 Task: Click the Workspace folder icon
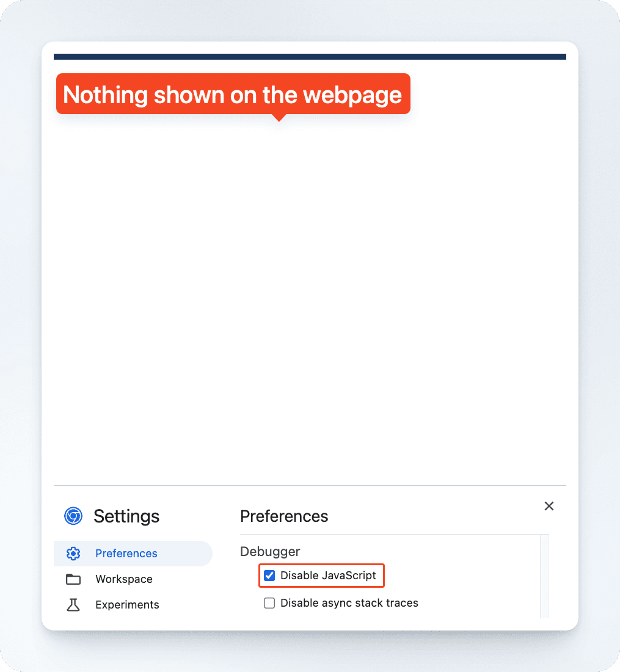tap(73, 579)
